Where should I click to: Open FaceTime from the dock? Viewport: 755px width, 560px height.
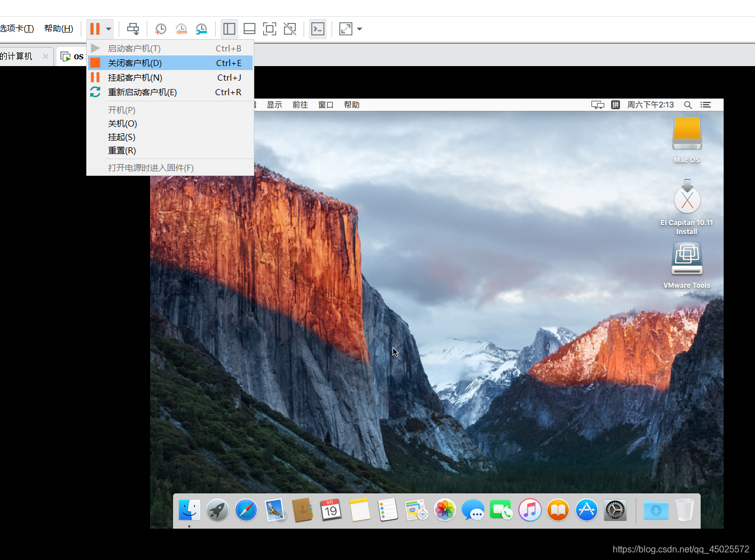[x=501, y=510]
